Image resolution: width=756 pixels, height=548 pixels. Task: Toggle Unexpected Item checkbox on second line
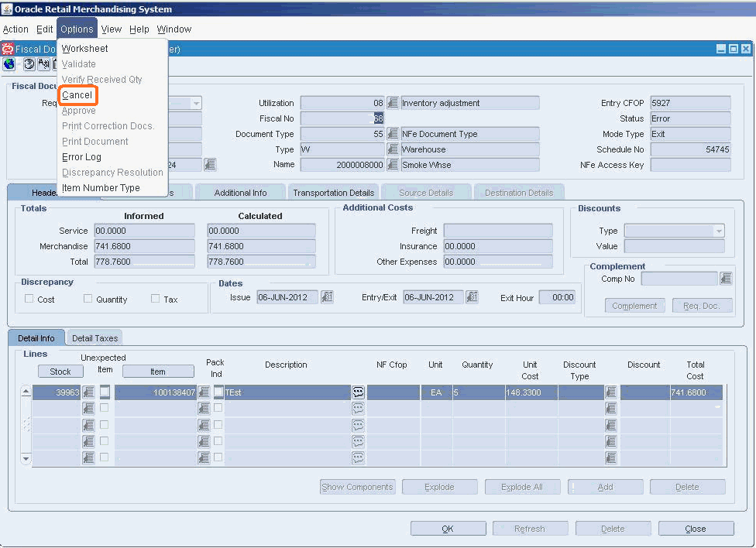104,408
